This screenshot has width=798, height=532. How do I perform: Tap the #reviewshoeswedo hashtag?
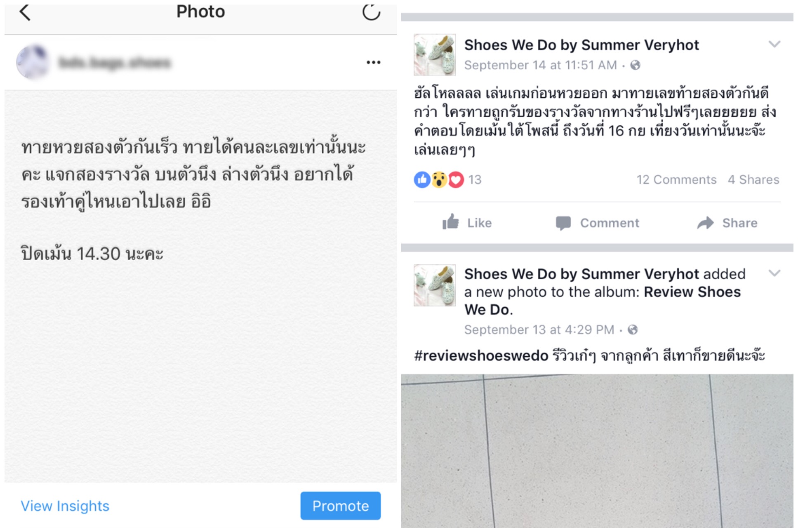pyautogui.click(x=481, y=355)
